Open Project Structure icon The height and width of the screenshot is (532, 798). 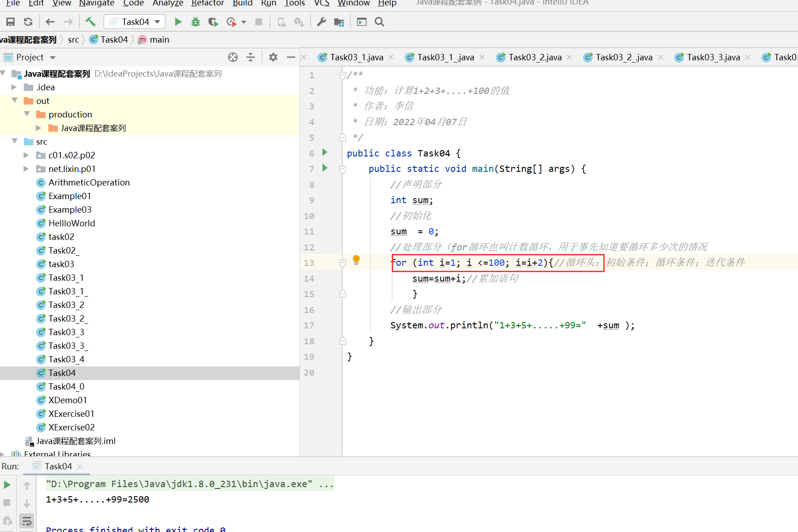tap(339, 22)
